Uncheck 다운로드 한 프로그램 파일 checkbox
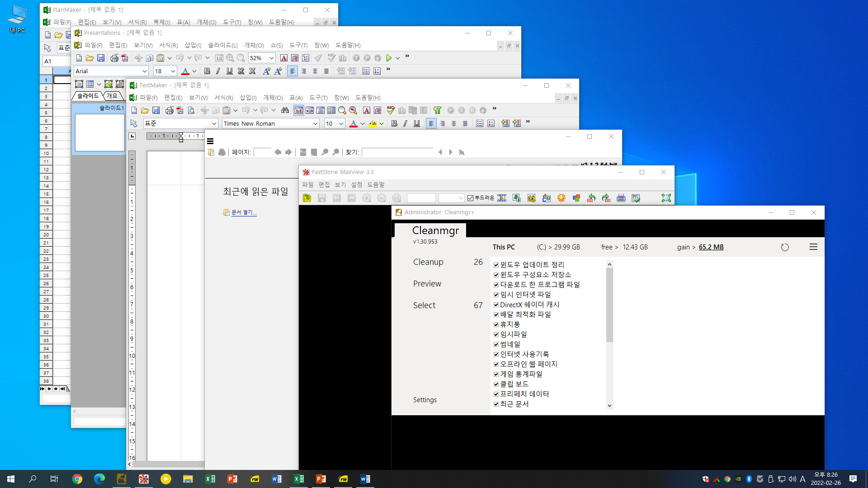 [x=496, y=285]
